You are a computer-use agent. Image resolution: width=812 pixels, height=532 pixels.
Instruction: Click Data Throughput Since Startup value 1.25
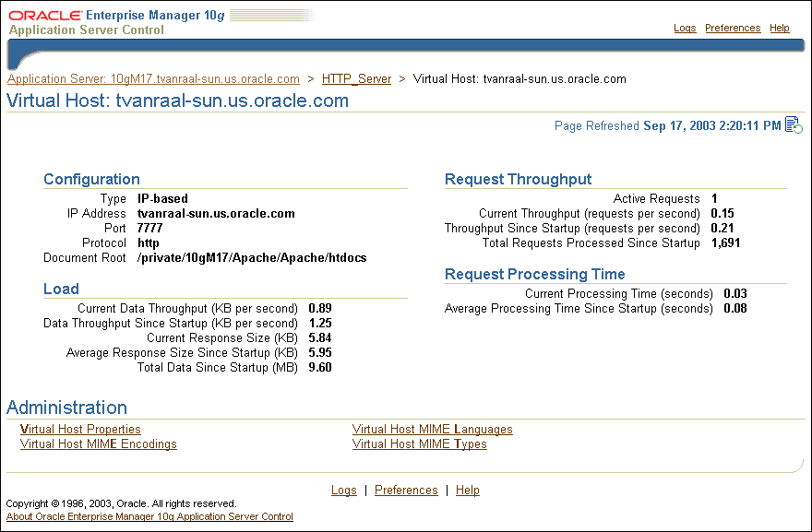click(x=320, y=324)
